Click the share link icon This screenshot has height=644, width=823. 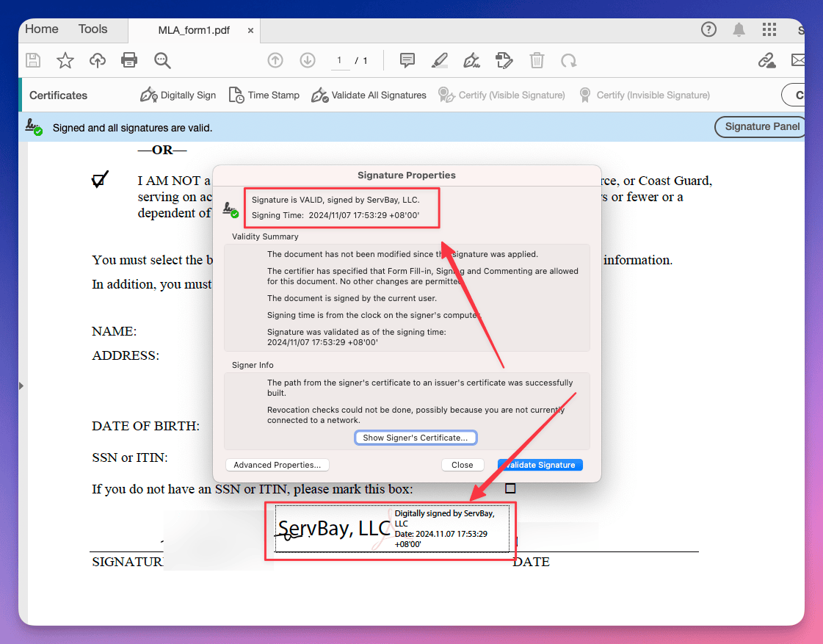[766, 61]
